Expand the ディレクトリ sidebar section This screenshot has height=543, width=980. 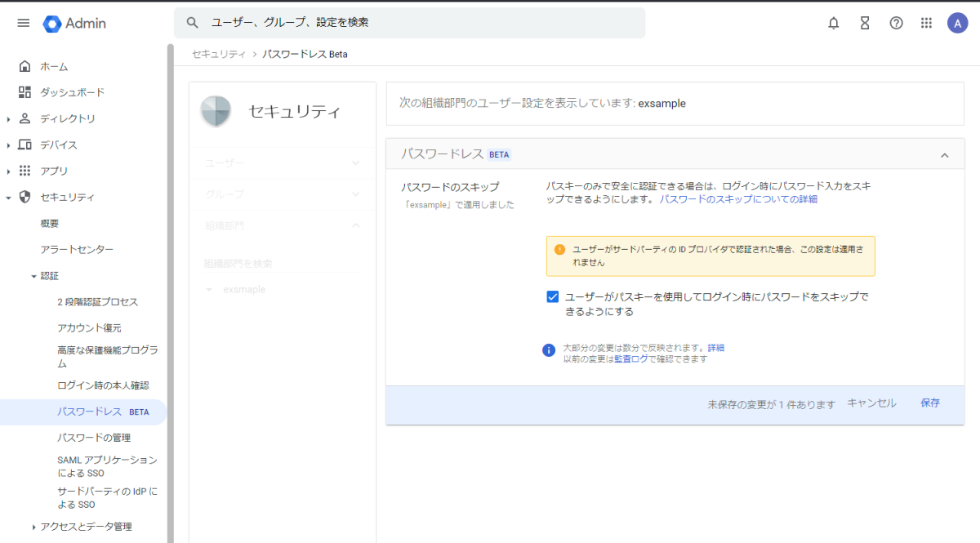click(8, 119)
